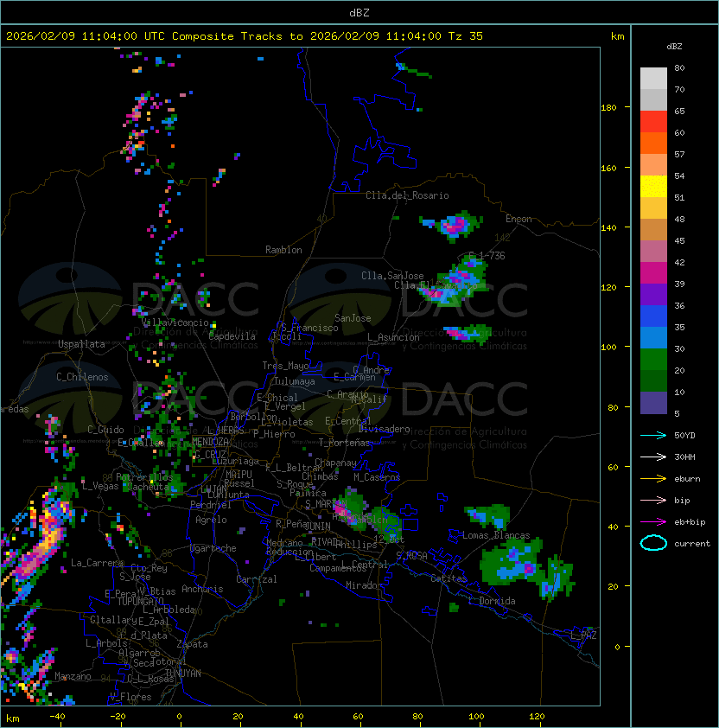Screen dimensions: 719x728
Task: Click the '120' tick on the horizontal axis
Action: [x=537, y=717]
